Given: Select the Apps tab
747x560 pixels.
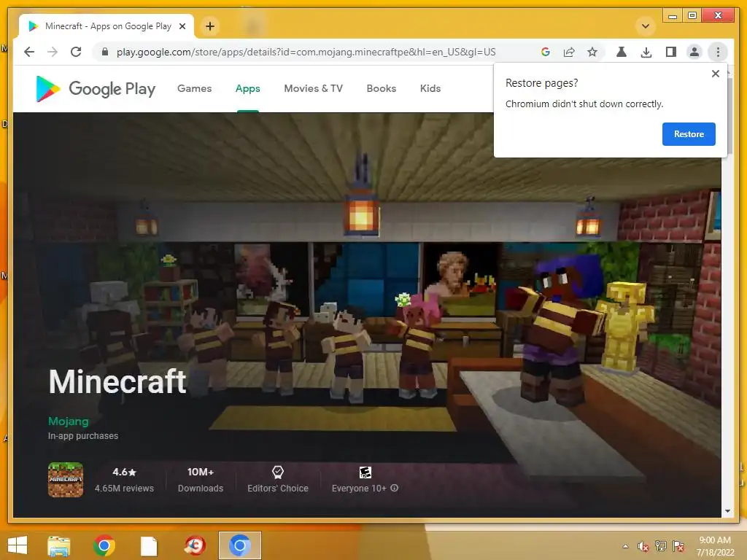Looking at the screenshot, I should point(248,88).
